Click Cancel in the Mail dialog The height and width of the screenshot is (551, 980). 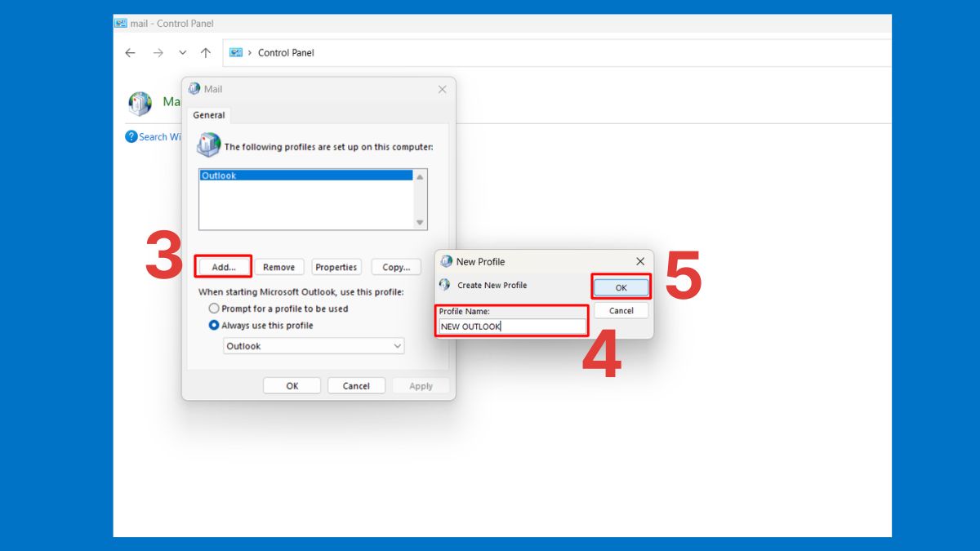(x=356, y=386)
